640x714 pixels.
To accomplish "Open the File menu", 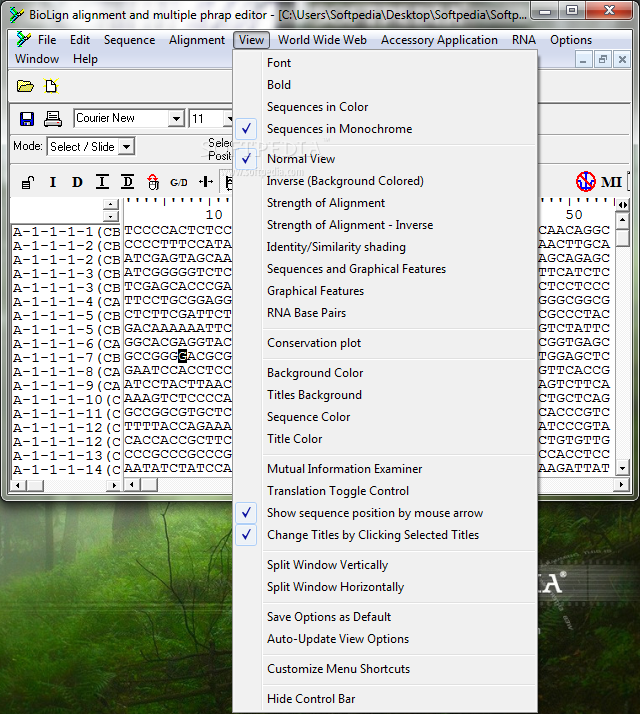I will [x=47, y=40].
